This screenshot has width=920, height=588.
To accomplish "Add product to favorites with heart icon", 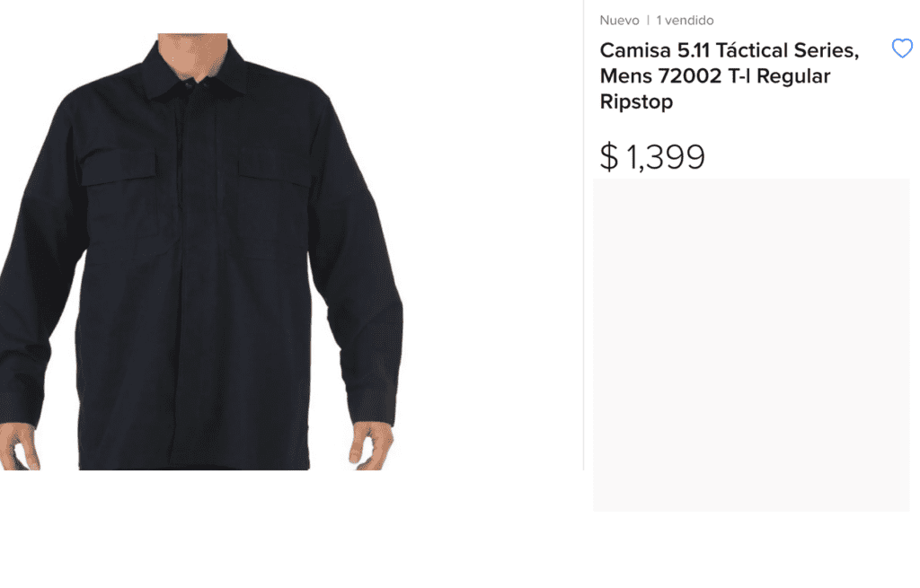I will tap(902, 48).
